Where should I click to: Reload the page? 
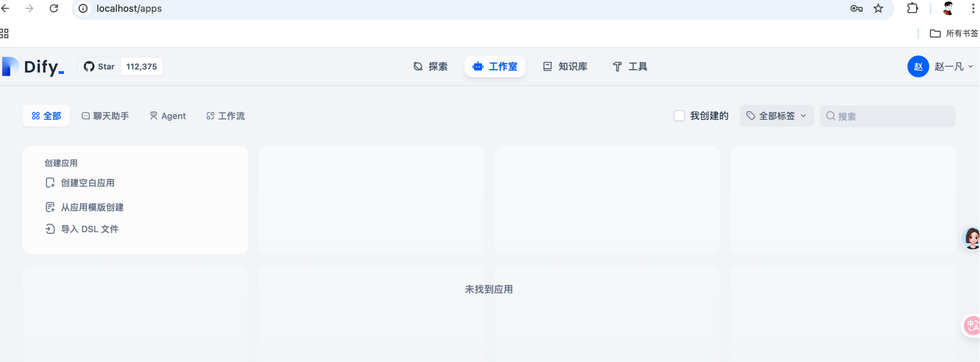tap(54, 8)
